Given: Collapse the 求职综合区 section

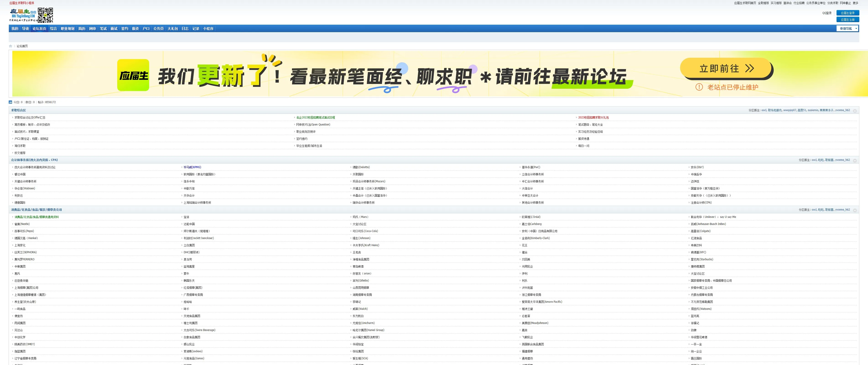Looking at the screenshot, I should (x=855, y=111).
